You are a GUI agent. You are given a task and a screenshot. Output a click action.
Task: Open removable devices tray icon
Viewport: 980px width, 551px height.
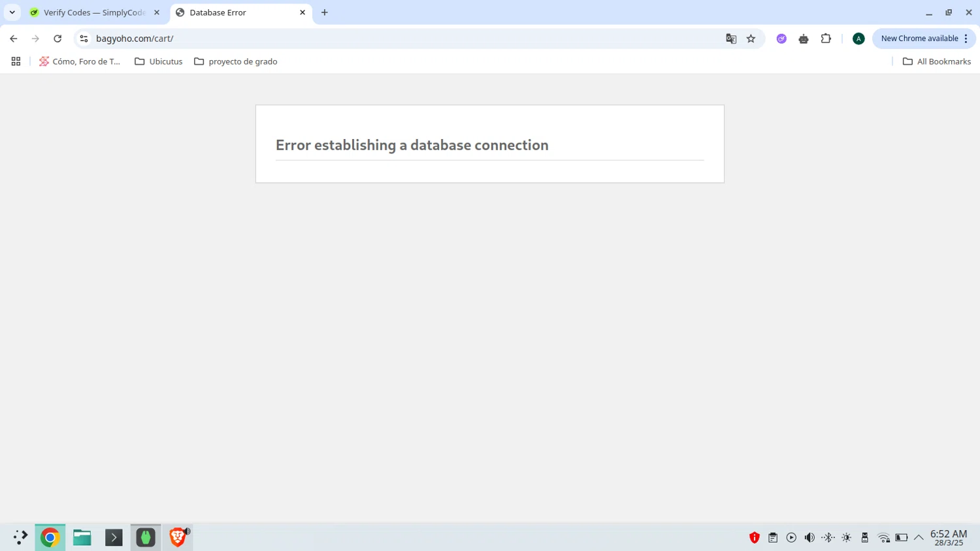pos(865,537)
